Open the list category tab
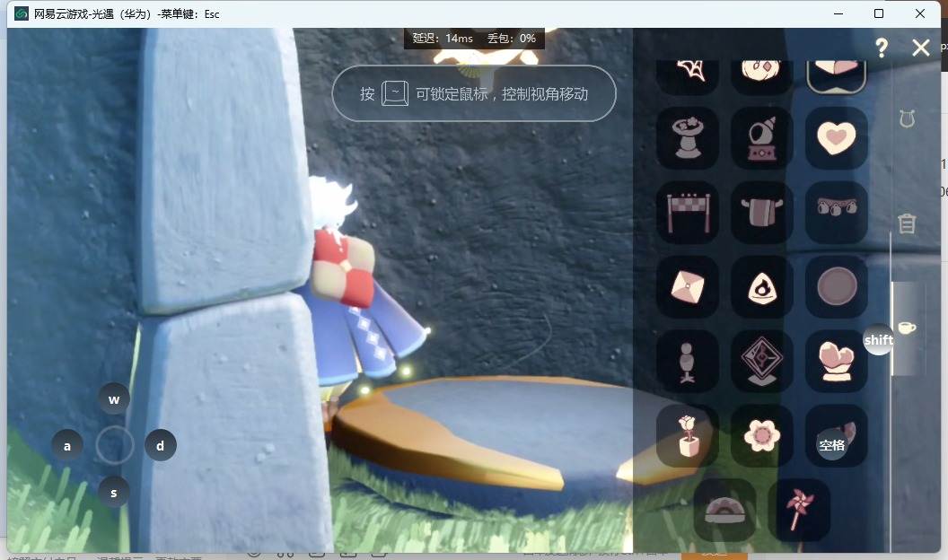Viewport: 948px width, 560px height. pyautogui.click(x=907, y=223)
